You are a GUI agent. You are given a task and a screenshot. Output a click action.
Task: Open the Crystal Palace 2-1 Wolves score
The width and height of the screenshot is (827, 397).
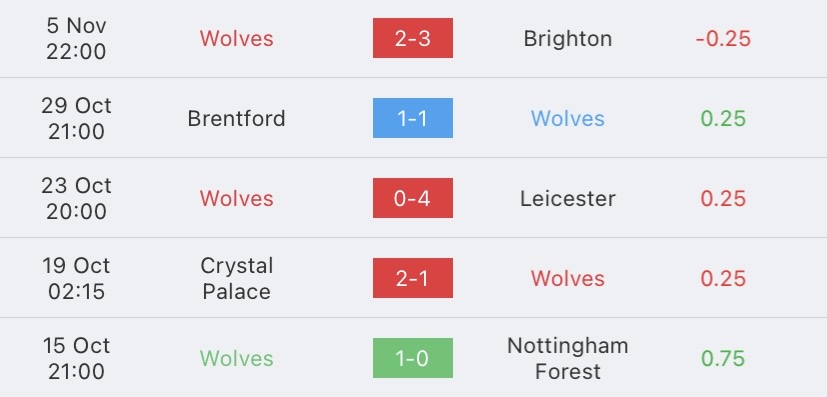click(412, 278)
